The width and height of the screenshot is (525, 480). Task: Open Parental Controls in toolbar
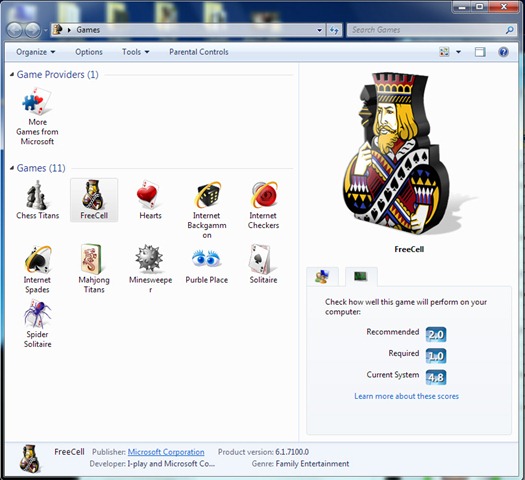199,52
